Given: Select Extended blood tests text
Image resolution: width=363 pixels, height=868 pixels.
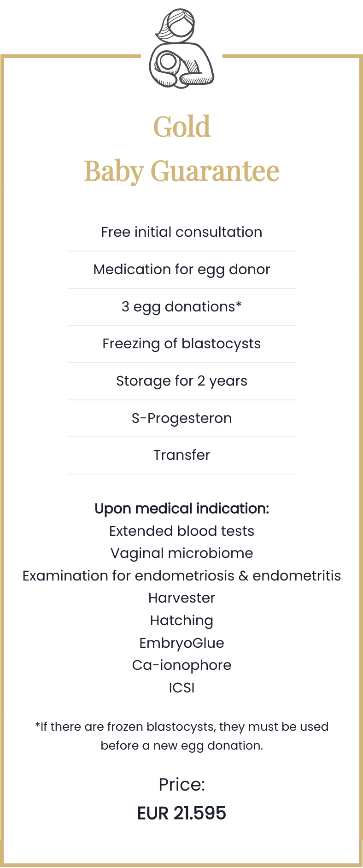Looking at the screenshot, I should 181,531.
